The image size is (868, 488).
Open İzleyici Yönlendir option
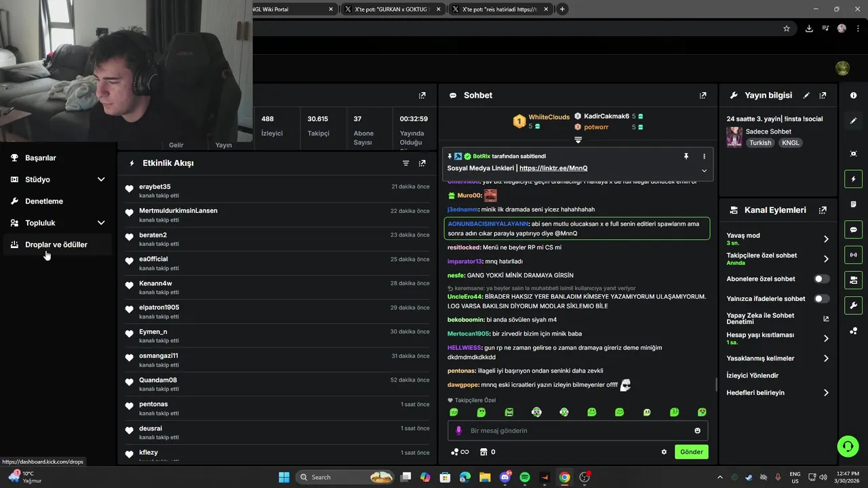point(752,375)
